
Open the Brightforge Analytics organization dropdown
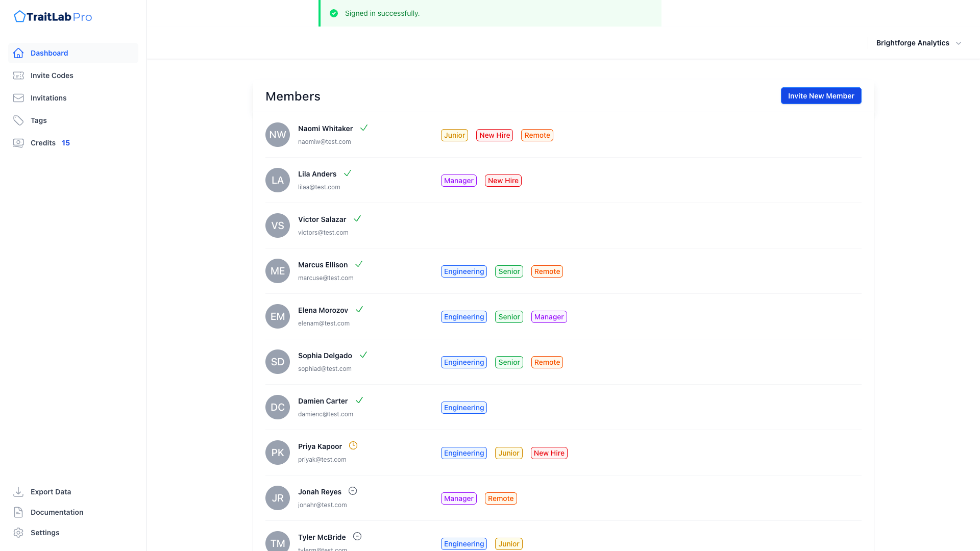(912, 43)
